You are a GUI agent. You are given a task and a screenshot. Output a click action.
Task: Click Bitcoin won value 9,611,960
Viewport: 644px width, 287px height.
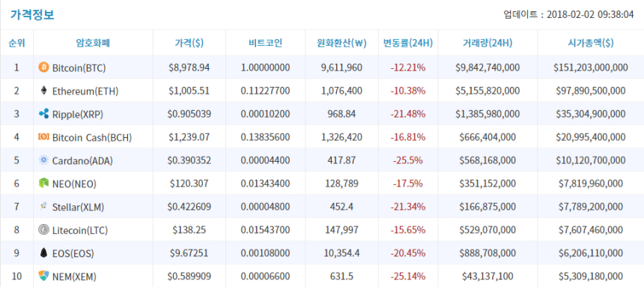[x=341, y=67]
